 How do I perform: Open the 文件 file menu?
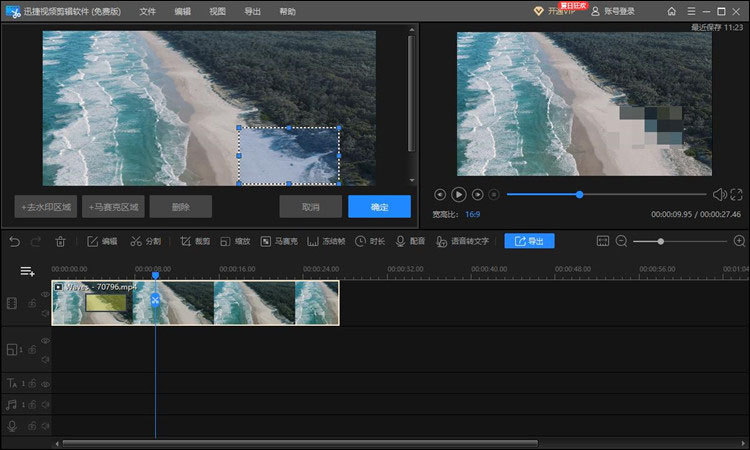click(x=147, y=11)
